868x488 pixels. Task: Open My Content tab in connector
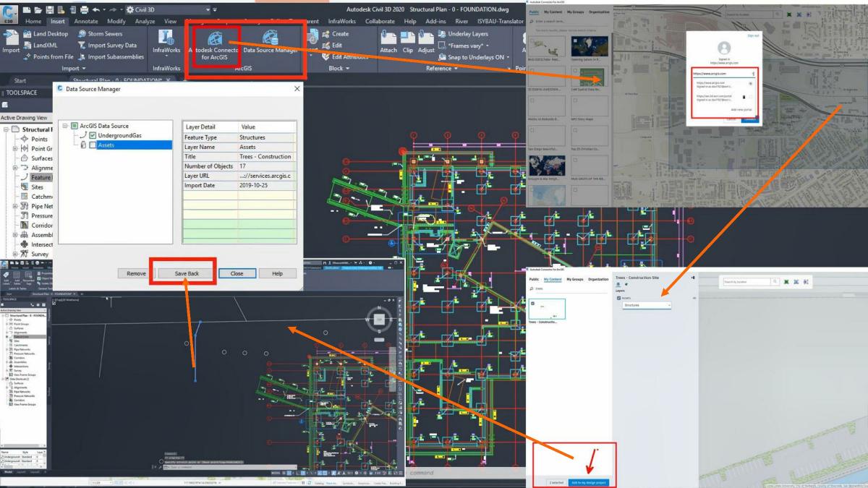[553, 279]
